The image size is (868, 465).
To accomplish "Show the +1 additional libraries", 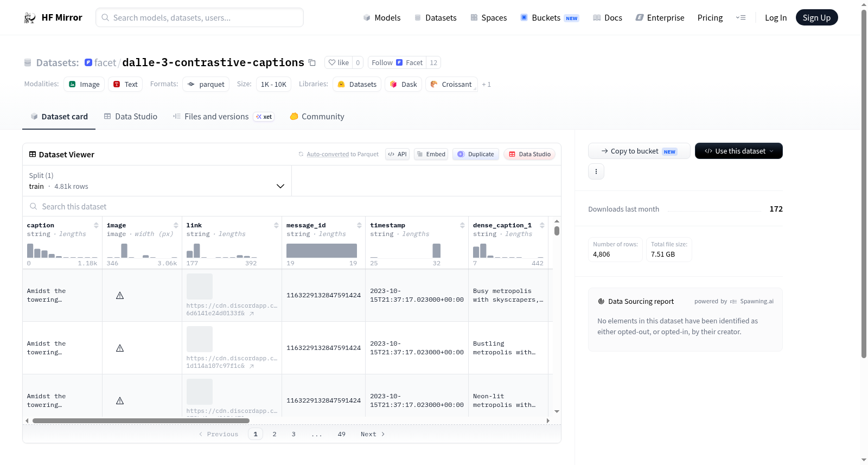I will tap(486, 85).
